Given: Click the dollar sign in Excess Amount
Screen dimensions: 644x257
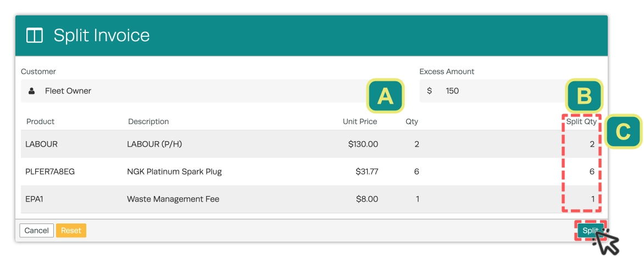Looking at the screenshot, I should click(x=430, y=91).
